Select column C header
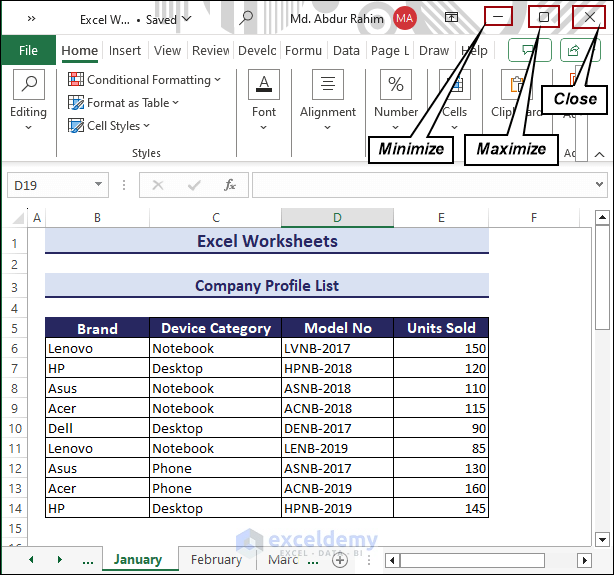The width and height of the screenshot is (614, 575). (216, 218)
